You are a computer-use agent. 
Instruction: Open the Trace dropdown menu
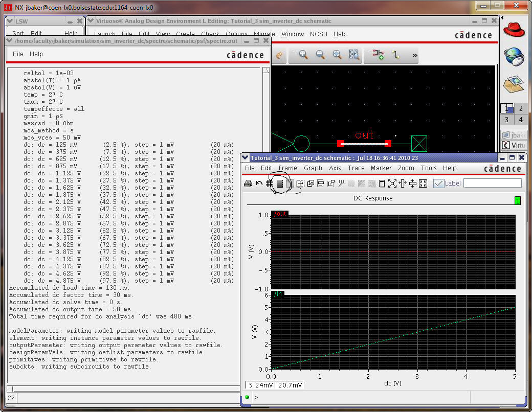(x=356, y=168)
